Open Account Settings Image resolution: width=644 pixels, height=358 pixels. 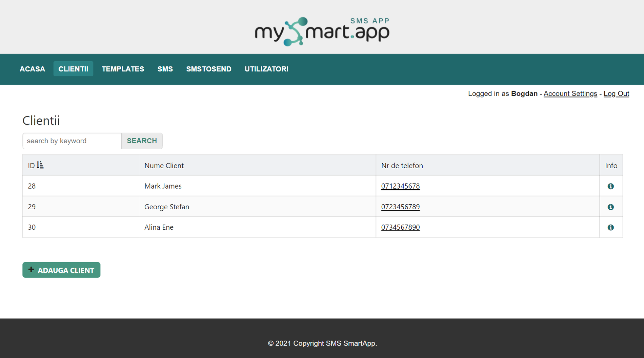pyautogui.click(x=570, y=93)
